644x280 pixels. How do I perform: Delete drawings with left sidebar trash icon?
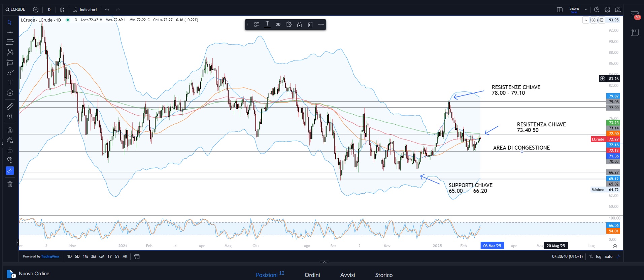tap(10, 184)
